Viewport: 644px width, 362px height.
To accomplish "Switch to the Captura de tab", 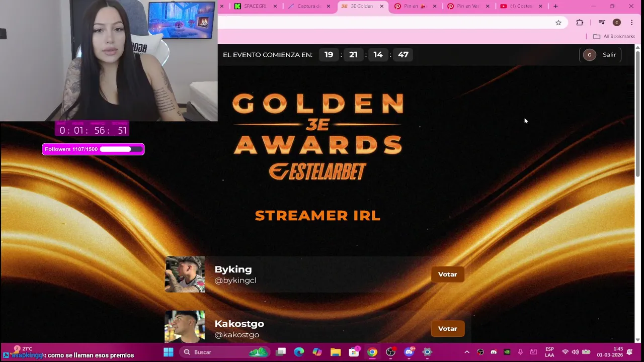I will coord(309,6).
